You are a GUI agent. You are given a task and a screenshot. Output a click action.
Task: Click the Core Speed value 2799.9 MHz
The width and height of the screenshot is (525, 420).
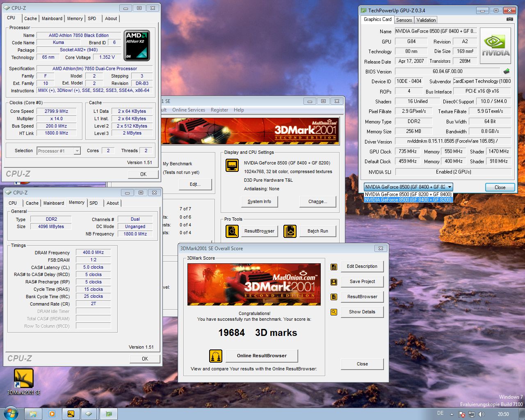coord(57,111)
